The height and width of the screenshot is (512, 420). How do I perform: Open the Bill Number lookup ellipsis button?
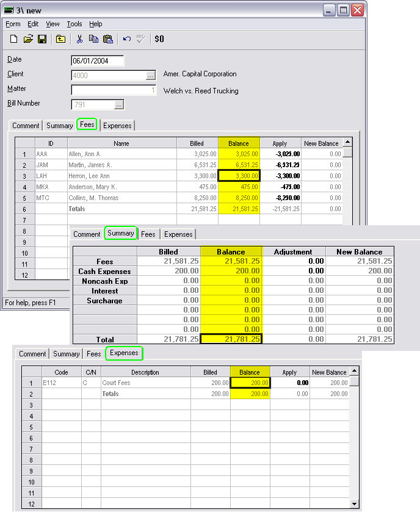point(118,105)
